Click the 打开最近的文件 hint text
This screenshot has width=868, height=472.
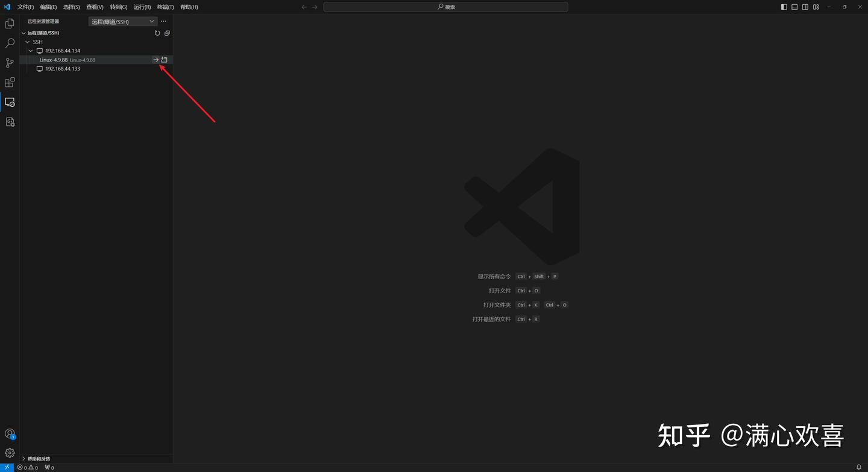491,319
